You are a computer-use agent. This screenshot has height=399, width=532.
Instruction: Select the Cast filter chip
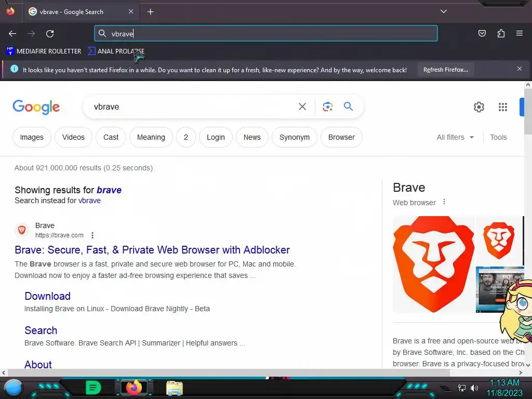111,137
